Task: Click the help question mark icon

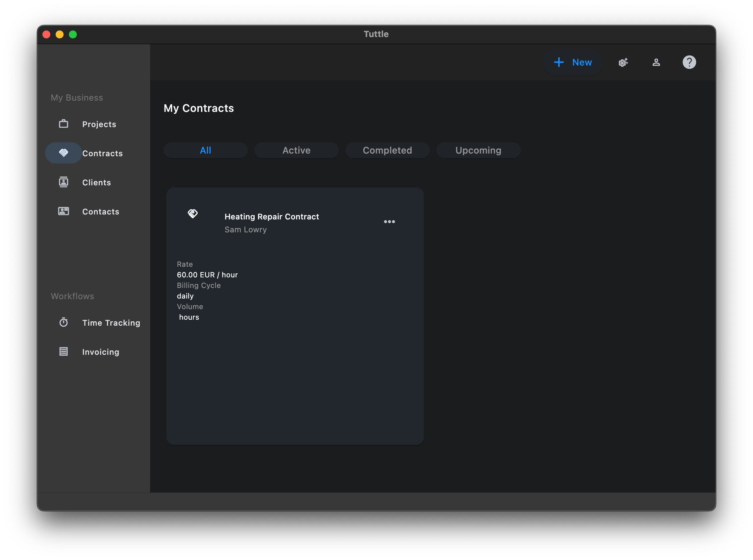Action: click(689, 62)
